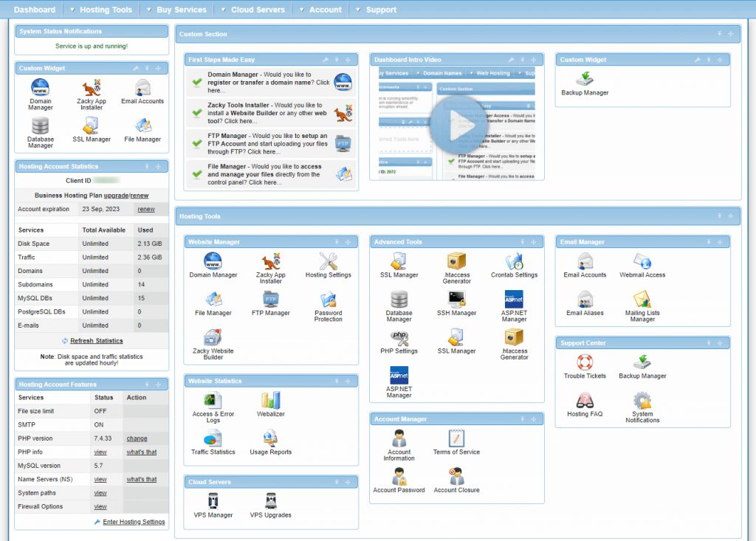Pin the Email Manager panel
The height and width of the screenshot is (541, 756).
707,241
